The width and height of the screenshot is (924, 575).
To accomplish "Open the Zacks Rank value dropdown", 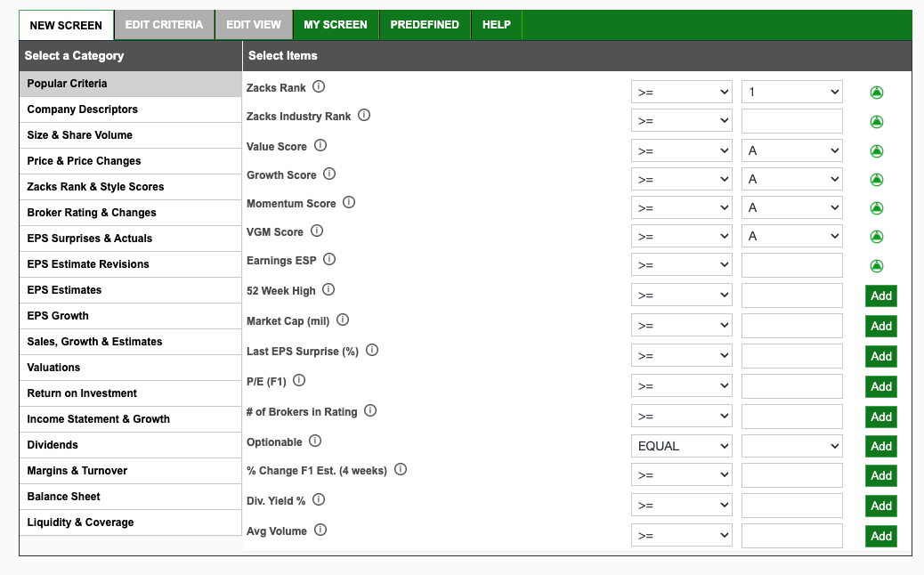I will (791, 92).
